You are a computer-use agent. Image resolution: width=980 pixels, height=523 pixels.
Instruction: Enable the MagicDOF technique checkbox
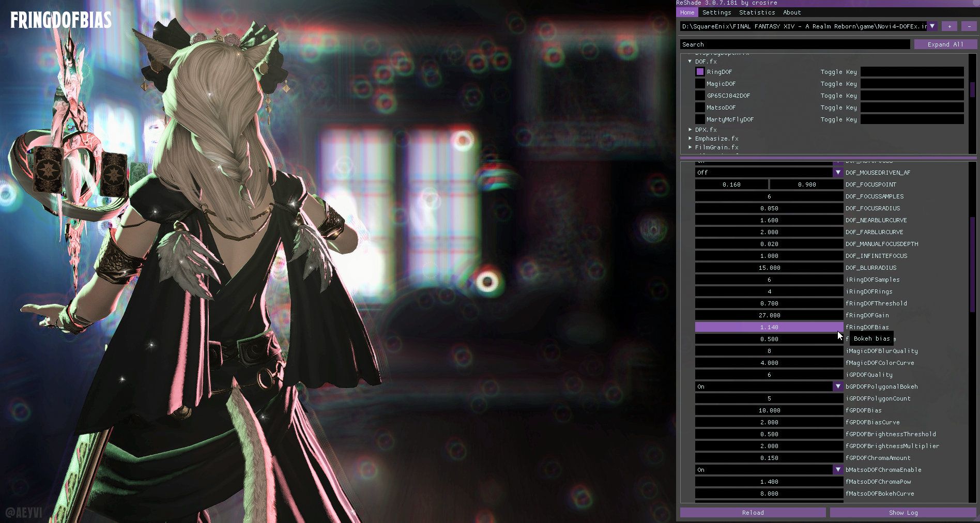(700, 84)
